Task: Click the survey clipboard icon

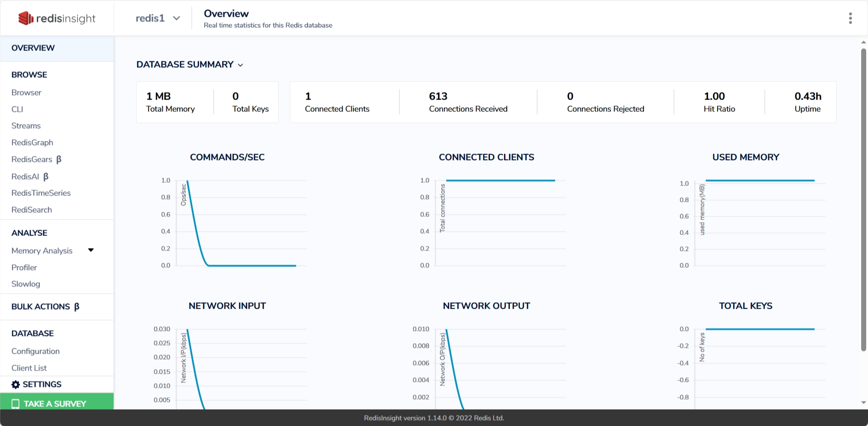Action: coord(15,404)
